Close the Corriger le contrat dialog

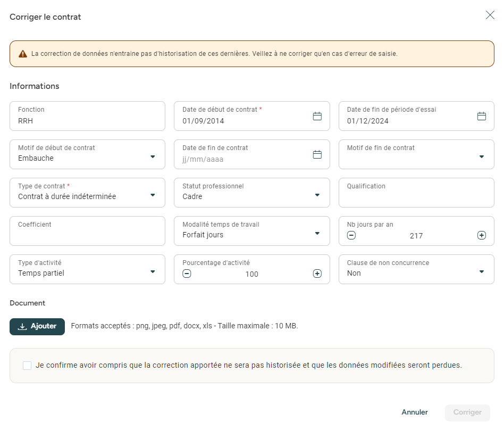click(490, 15)
